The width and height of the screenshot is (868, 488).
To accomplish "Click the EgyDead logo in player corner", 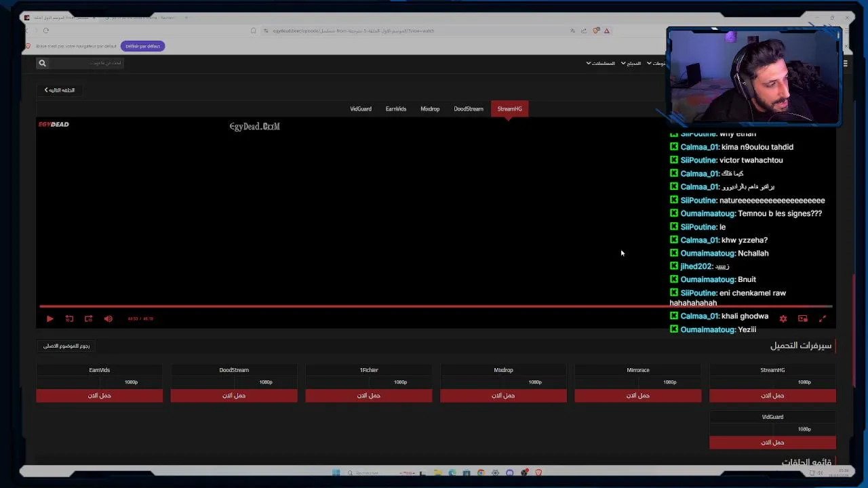I will tap(54, 125).
